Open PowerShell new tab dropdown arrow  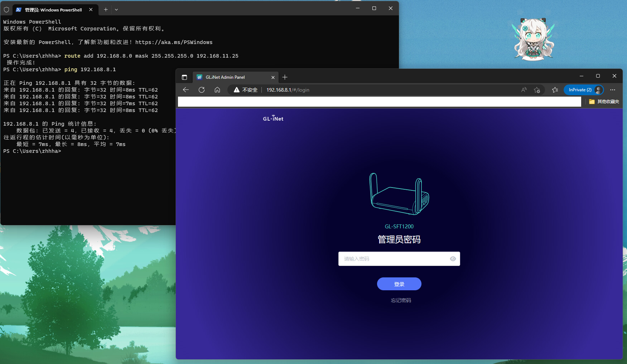[x=116, y=10]
